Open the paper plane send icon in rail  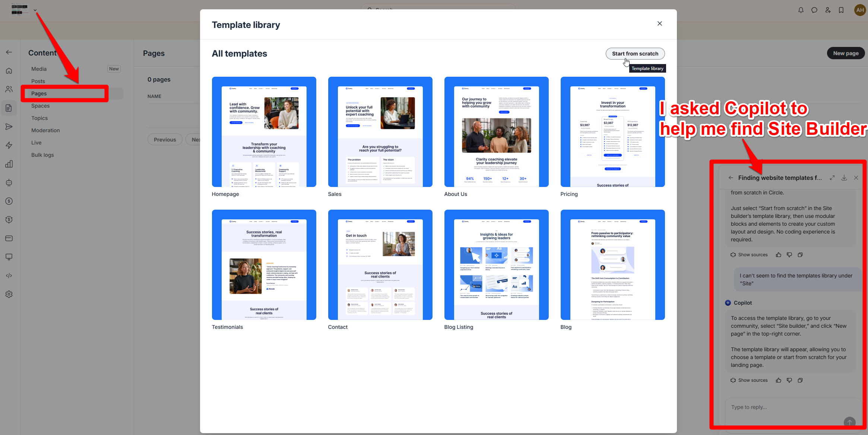[x=9, y=127]
